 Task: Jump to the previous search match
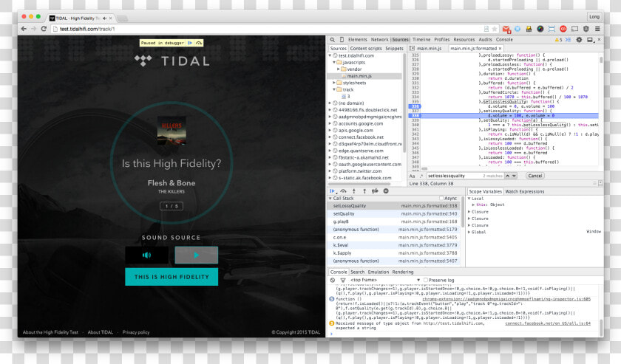pos(507,176)
